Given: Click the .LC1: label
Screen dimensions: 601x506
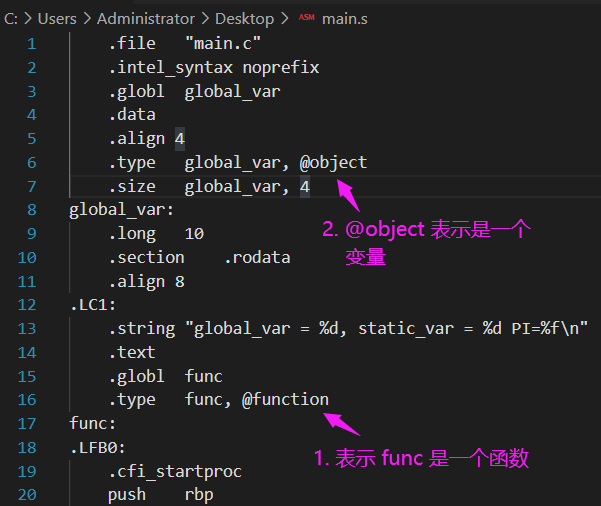Looking at the screenshot, I should pyautogui.click(x=93, y=305).
